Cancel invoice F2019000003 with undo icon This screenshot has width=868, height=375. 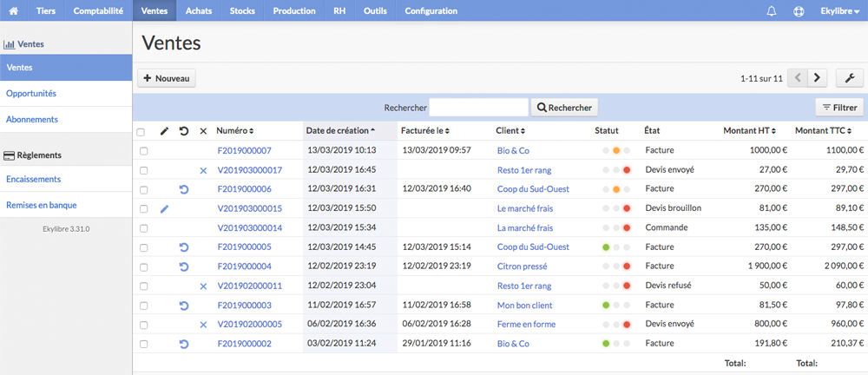coord(184,306)
